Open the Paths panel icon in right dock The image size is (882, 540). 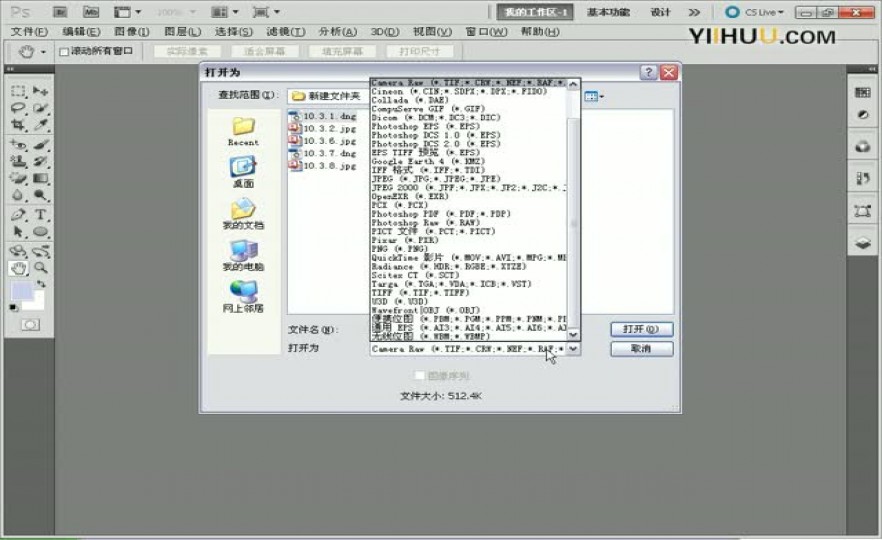[862, 212]
